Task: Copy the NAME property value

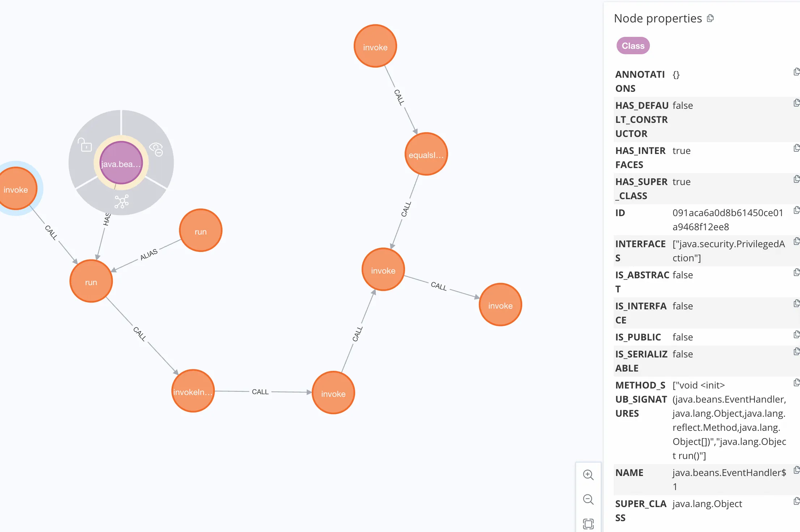Action: click(796, 471)
